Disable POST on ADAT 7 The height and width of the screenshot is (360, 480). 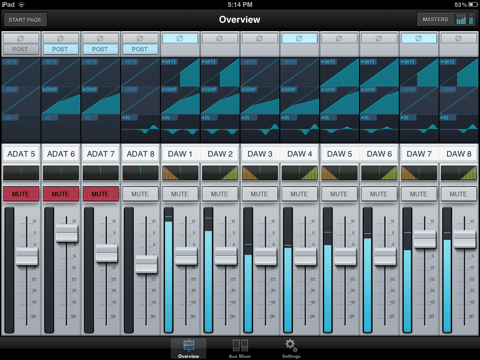[x=100, y=49]
